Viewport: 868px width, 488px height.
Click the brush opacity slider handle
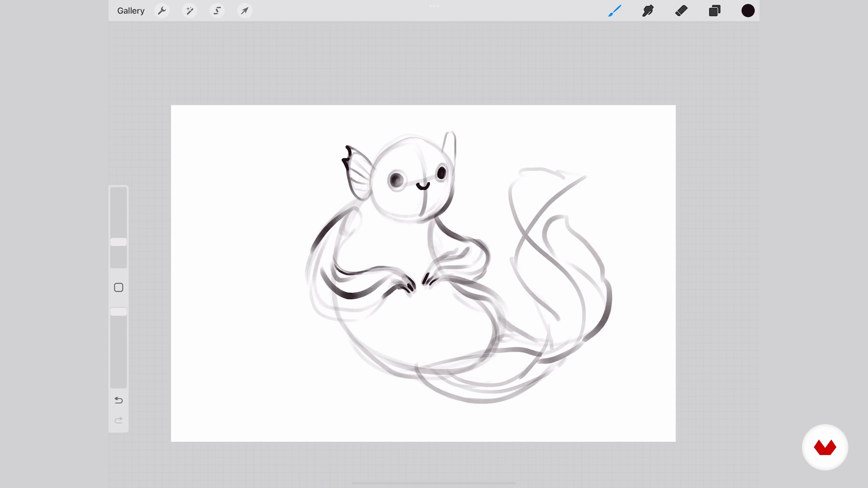119,312
